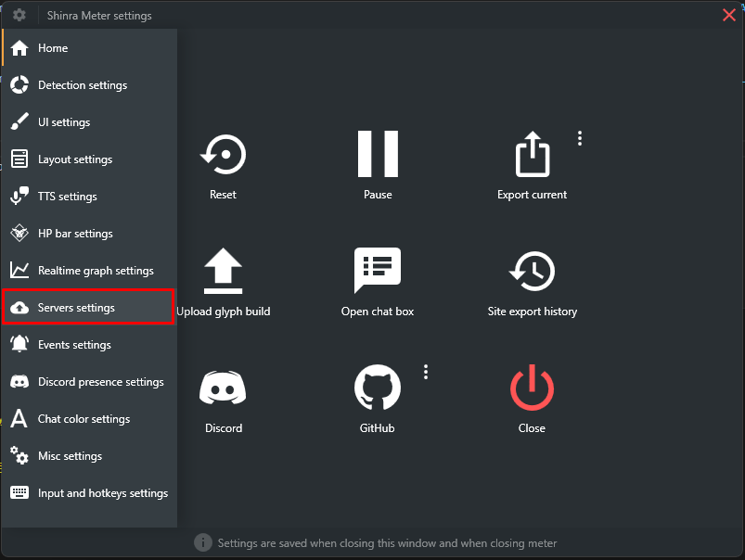The width and height of the screenshot is (745, 560).
Task: Click the 'Settings are saved when closing' notice
Action: 387,543
